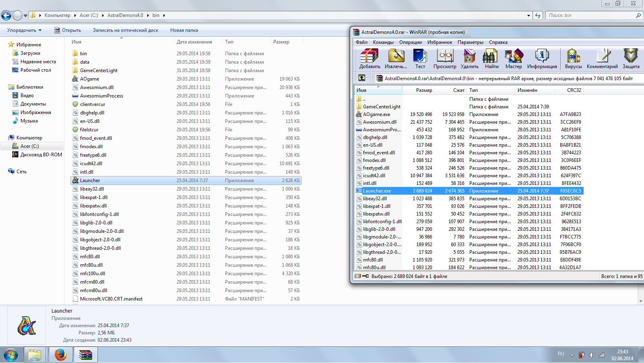Go up one level in WinRAR archive
The width and height of the screenshot is (644, 363).
point(362,78)
